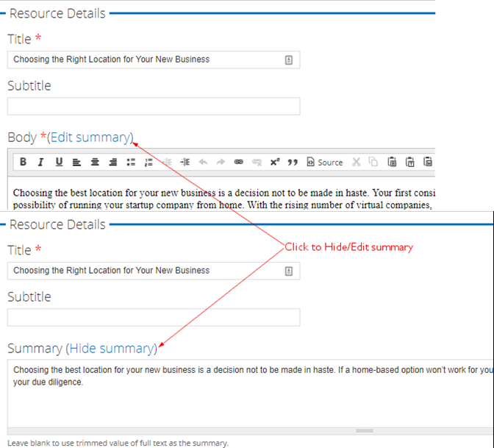Underline text using the U button
This screenshot has height=448, width=494.
pos(59,162)
